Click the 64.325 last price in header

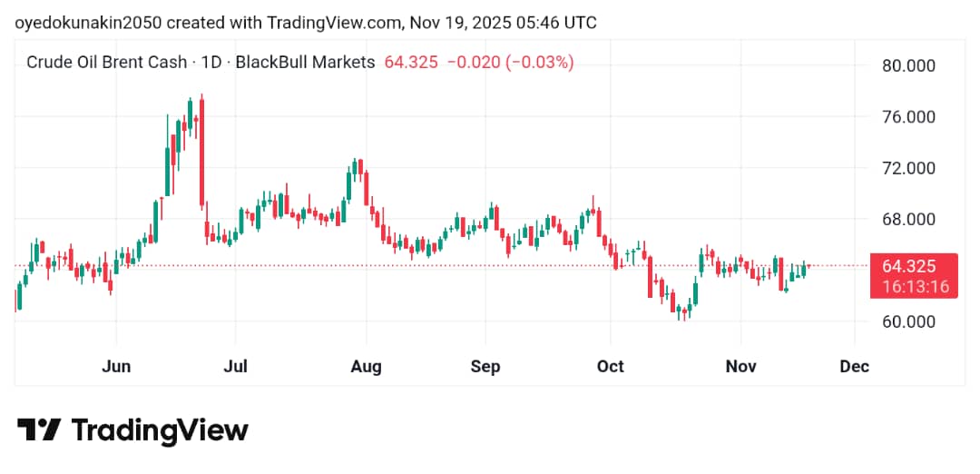(411, 63)
